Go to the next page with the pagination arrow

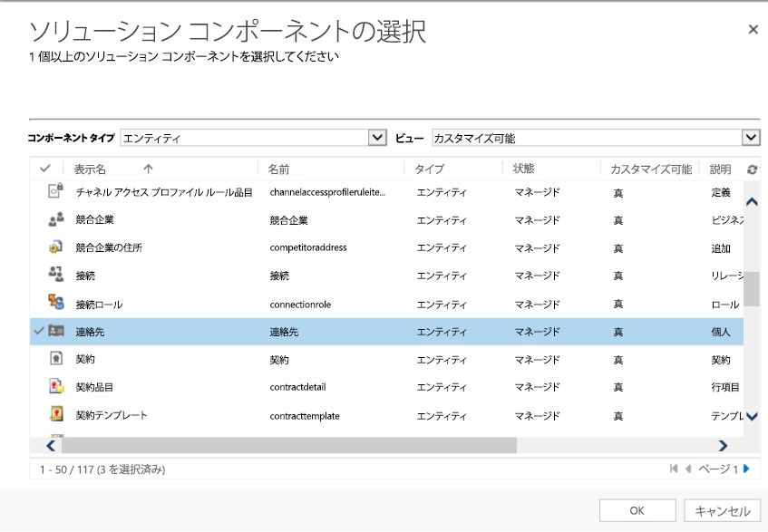click(x=747, y=468)
